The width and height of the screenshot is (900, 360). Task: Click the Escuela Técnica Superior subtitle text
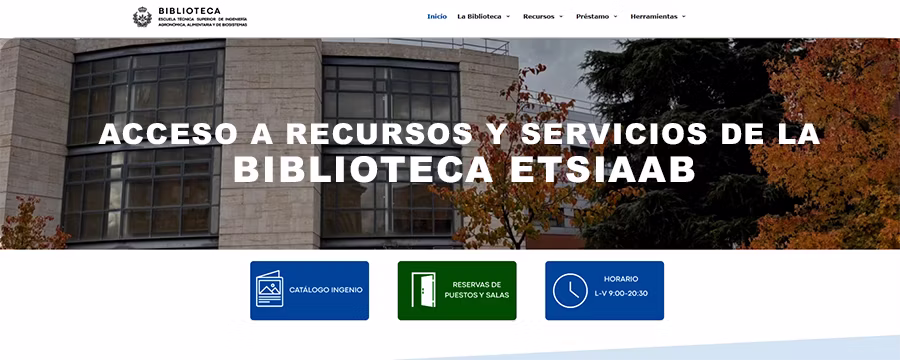[x=203, y=22]
